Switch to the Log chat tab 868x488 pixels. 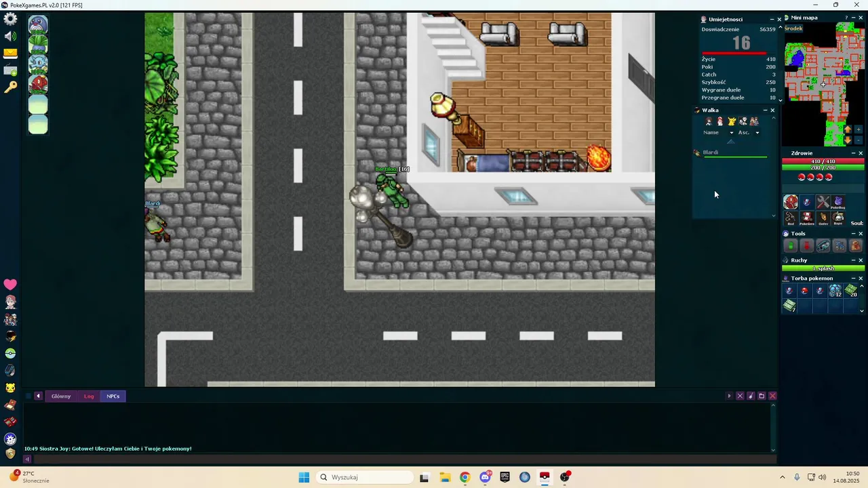(x=89, y=396)
